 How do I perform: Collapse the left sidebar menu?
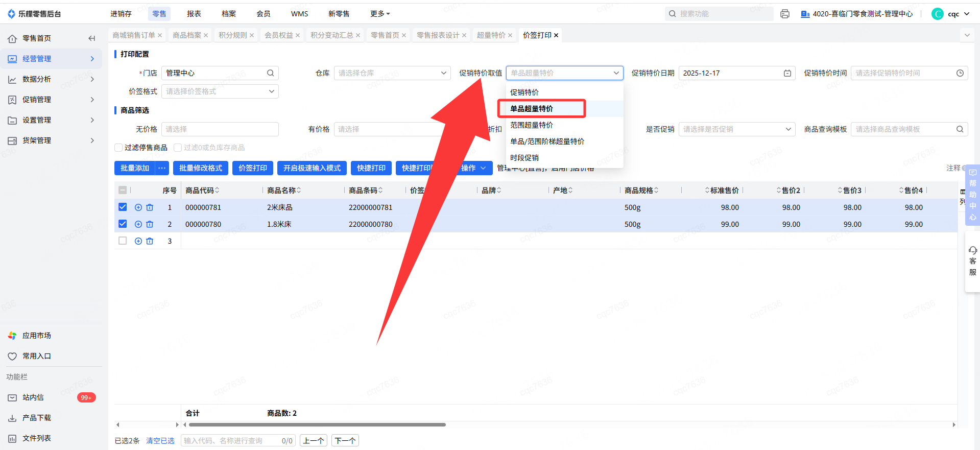pyautogui.click(x=92, y=38)
